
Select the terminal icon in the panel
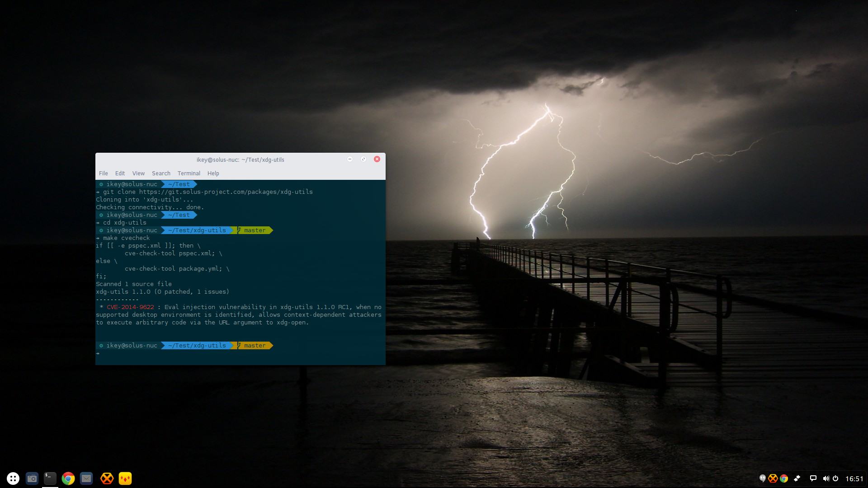point(50,478)
